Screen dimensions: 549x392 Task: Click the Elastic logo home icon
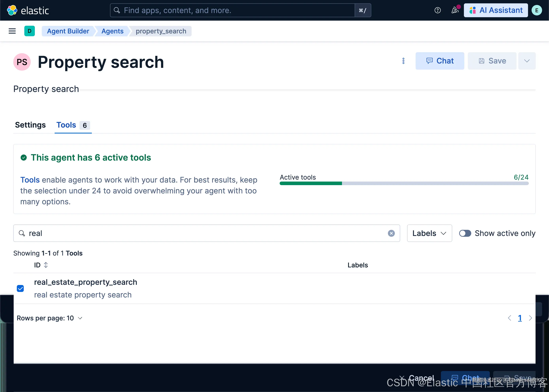12,10
